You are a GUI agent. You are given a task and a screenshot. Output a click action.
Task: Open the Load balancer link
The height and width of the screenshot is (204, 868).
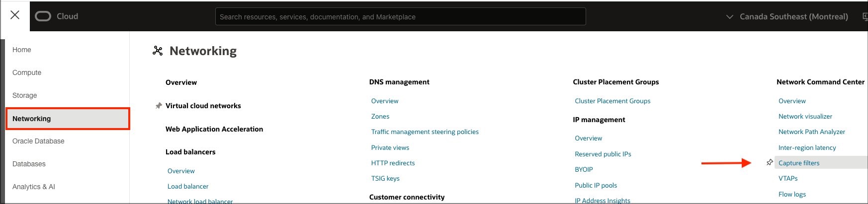[188, 186]
